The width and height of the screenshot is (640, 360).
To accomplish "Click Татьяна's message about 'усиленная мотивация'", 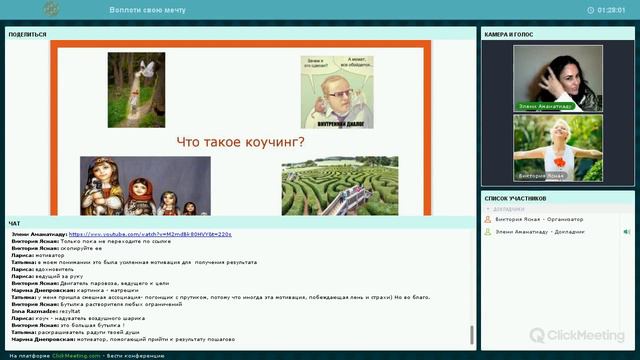I will [147, 262].
